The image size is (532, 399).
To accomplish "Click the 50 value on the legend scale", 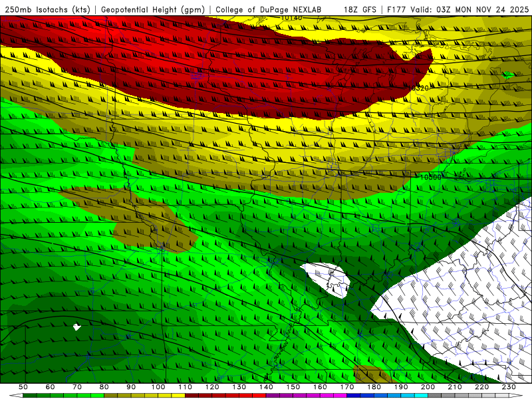I will 23,387.
